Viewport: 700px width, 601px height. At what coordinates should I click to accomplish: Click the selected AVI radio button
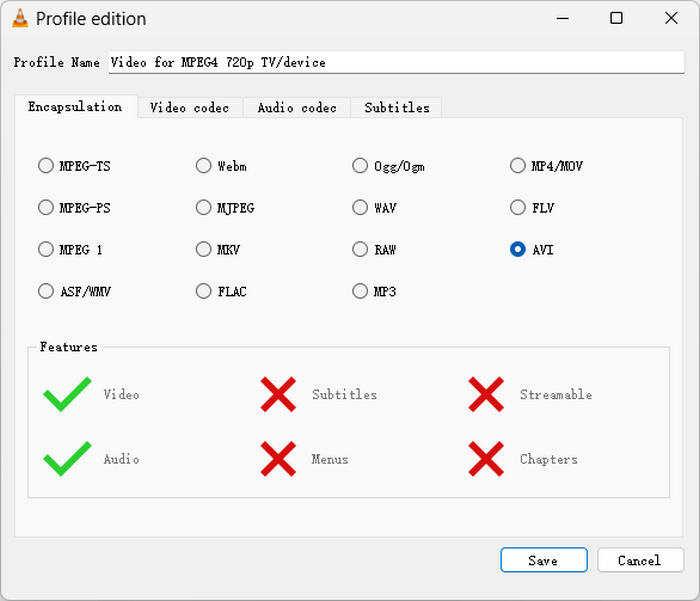[x=532, y=249]
